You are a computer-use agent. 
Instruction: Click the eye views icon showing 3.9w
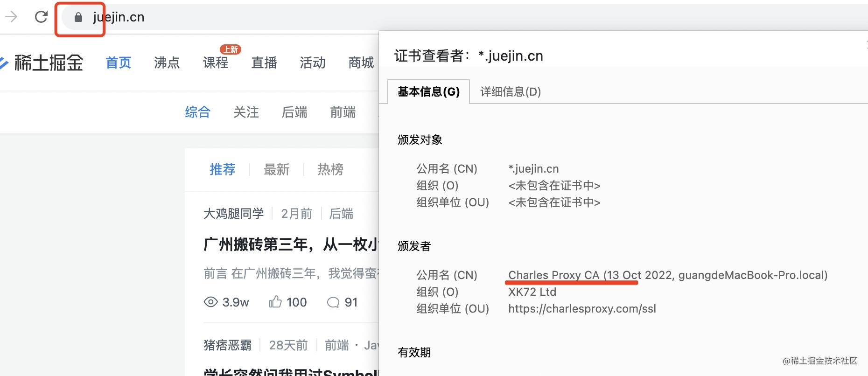[211, 302]
